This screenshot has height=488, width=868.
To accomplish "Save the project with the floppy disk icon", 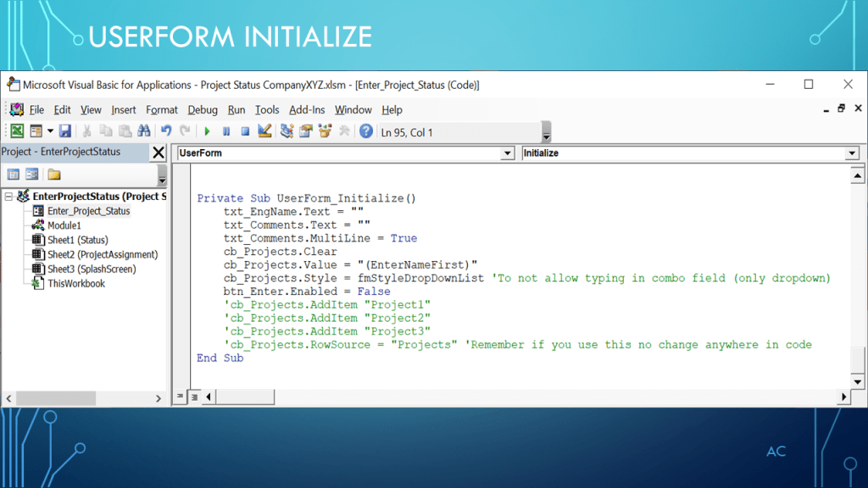I will pyautogui.click(x=64, y=131).
